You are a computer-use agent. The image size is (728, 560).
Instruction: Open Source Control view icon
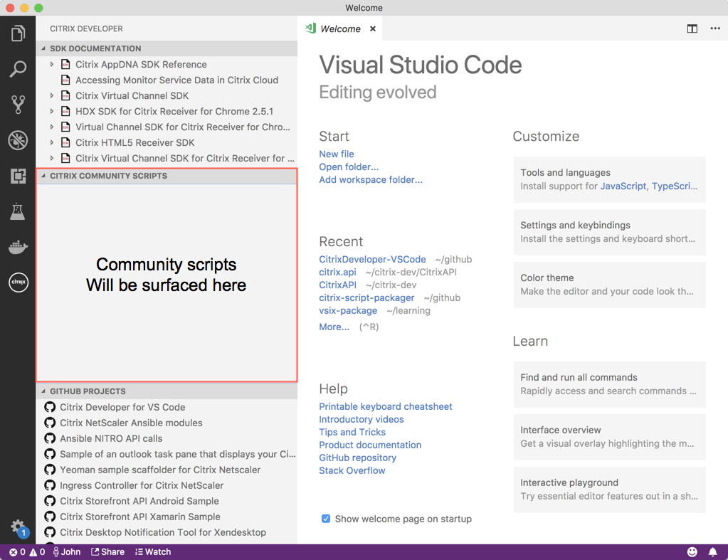click(x=18, y=105)
